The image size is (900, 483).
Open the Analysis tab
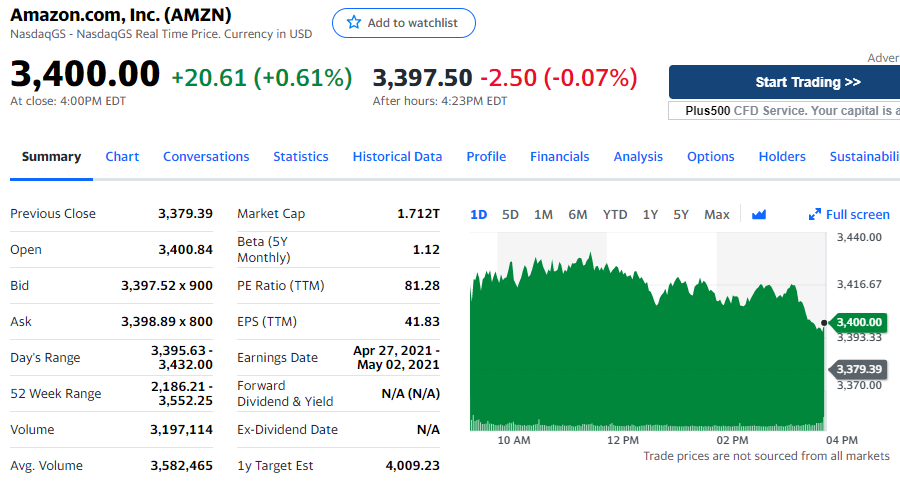point(638,157)
